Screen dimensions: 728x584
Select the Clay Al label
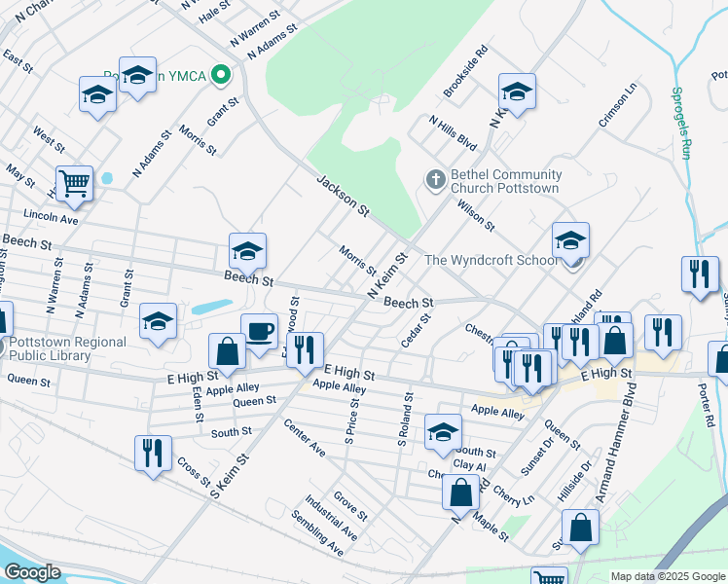pyautogui.click(x=469, y=464)
